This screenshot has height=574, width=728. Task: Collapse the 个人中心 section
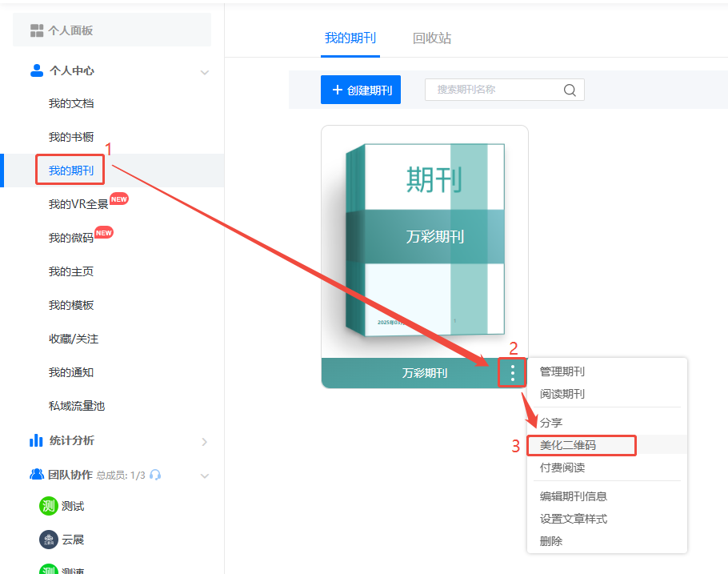pyautogui.click(x=204, y=72)
